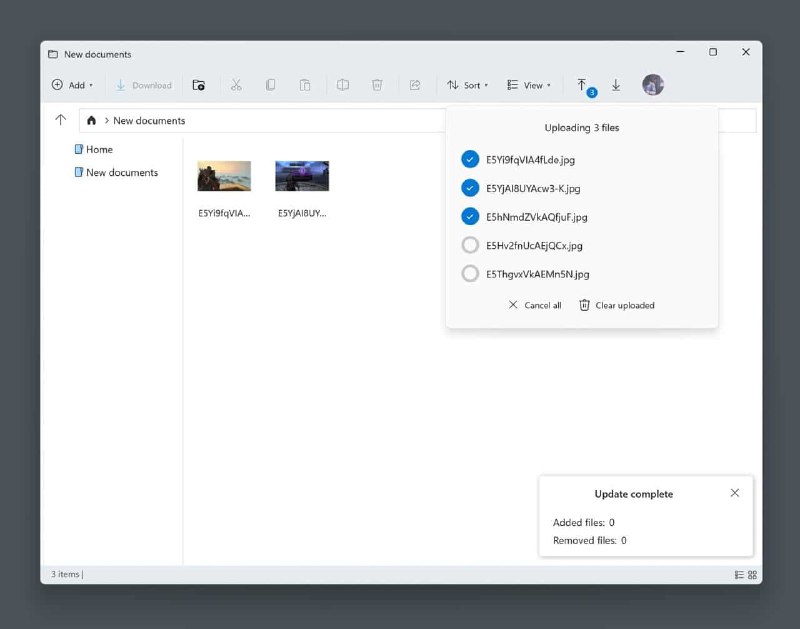The image size is (800, 629).
Task: Go to Home in the sidebar
Action: pyautogui.click(x=100, y=149)
